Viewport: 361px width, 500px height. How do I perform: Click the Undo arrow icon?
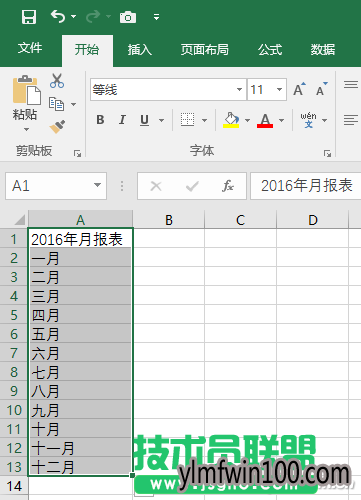click(x=58, y=16)
